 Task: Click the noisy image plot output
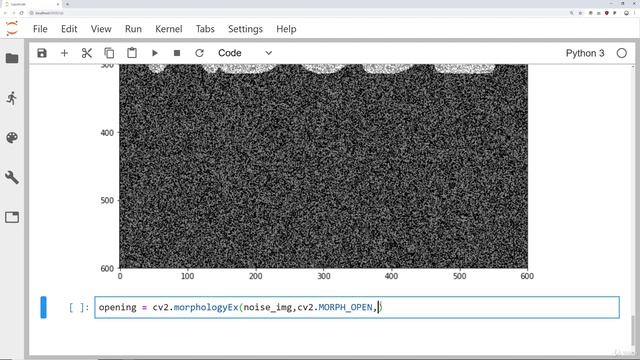point(323,166)
